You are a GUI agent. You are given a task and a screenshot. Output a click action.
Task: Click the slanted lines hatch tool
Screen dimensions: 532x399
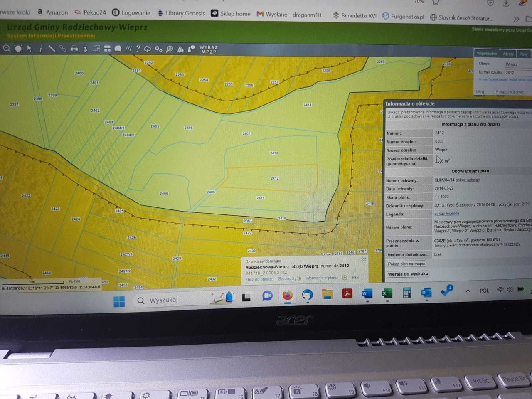coord(129,49)
